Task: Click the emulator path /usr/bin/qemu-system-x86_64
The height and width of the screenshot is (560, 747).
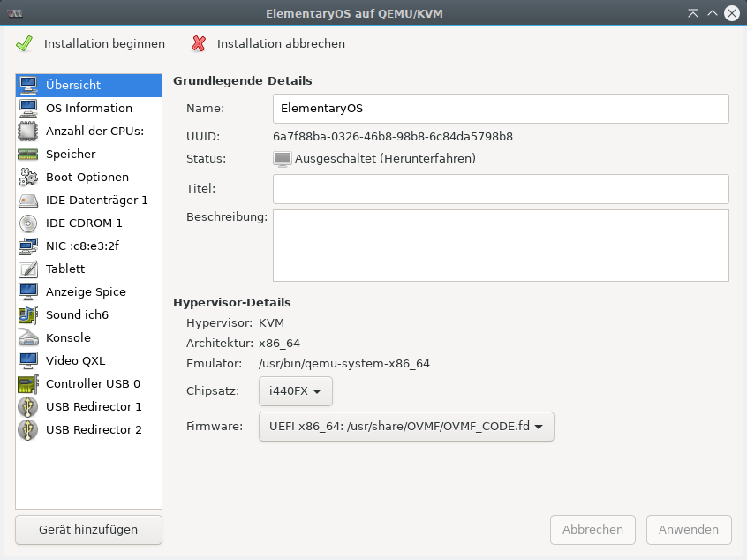Action: click(x=344, y=364)
